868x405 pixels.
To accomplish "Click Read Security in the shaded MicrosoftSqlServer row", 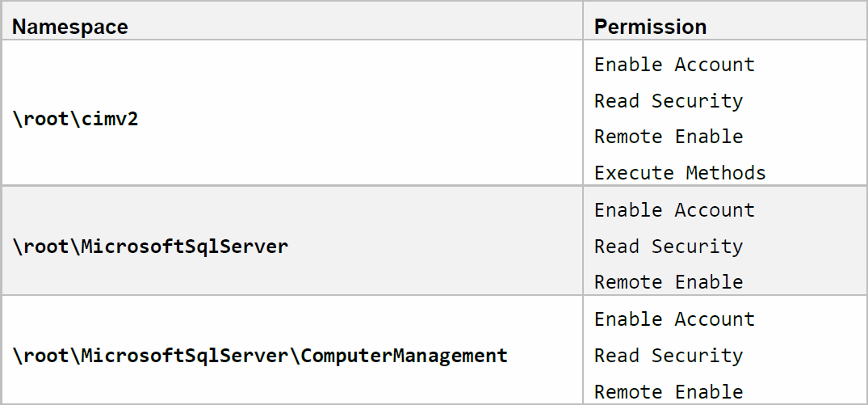I will [669, 247].
